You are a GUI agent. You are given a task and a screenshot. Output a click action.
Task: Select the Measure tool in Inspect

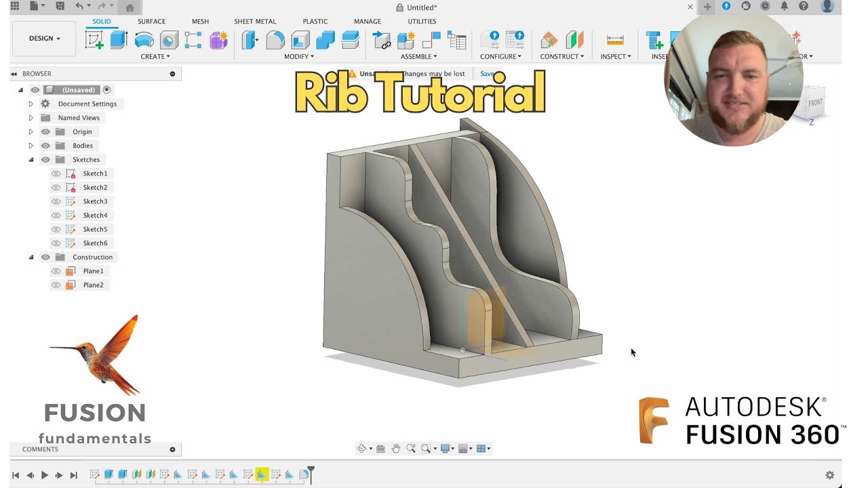[615, 40]
